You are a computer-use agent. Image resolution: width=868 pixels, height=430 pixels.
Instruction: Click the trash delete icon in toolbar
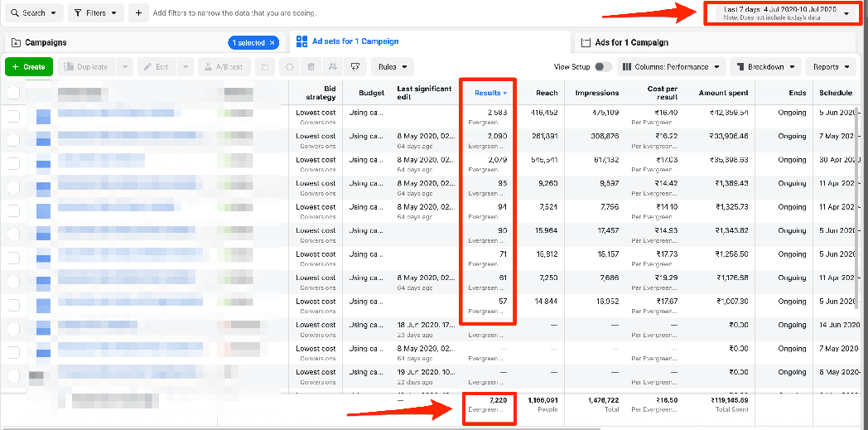coord(311,67)
